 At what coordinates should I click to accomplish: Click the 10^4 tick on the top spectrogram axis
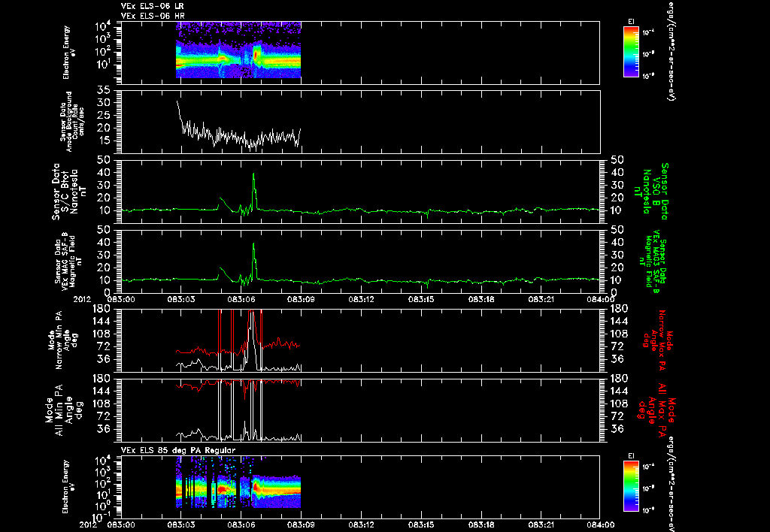[x=102, y=26]
